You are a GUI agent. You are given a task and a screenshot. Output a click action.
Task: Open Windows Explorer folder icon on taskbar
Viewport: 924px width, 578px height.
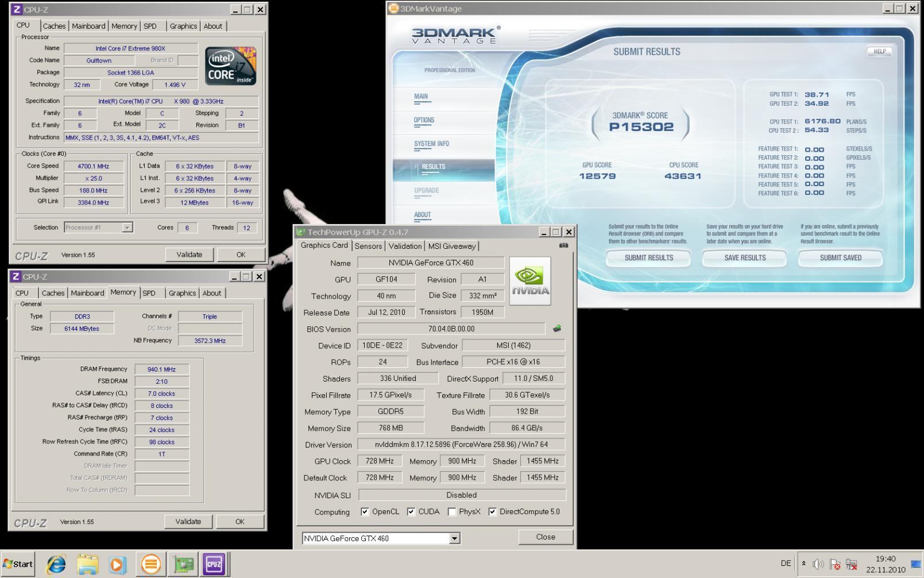pyautogui.click(x=87, y=564)
